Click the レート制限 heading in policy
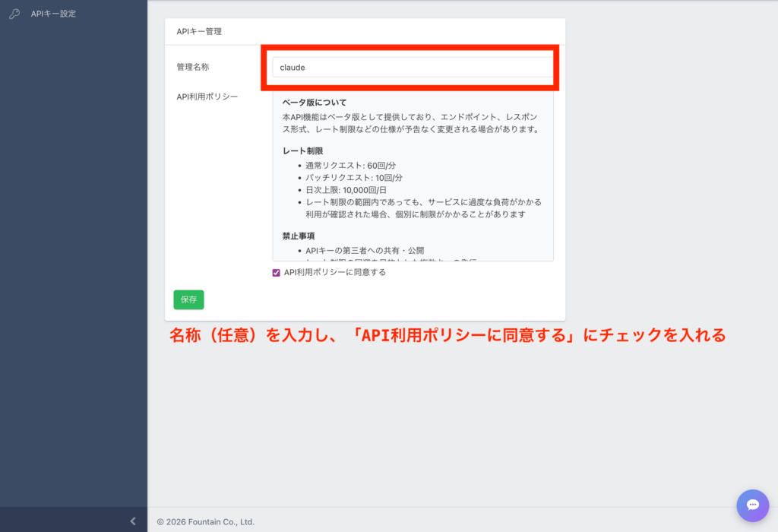Image resolution: width=778 pixels, height=532 pixels. pyautogui.click(x=302, y=151)
